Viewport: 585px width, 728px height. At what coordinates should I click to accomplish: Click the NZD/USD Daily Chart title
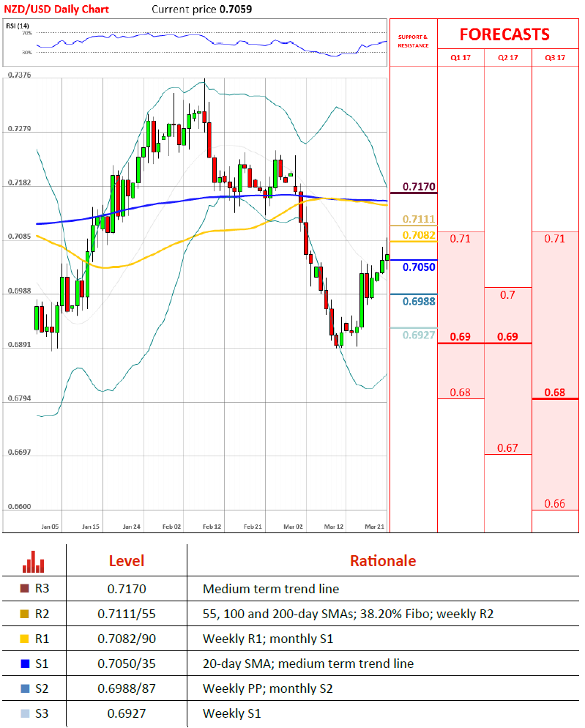click(x=56, y=10)
